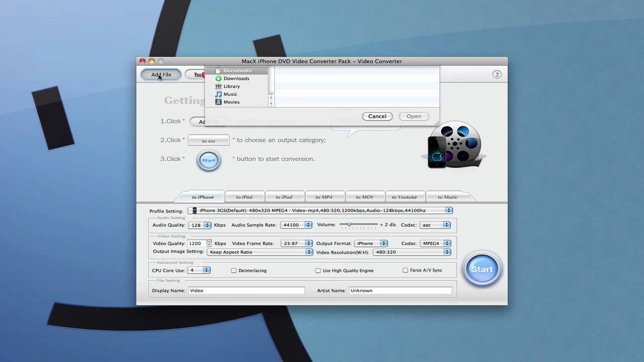Click the file dialog resize grip
This screenshot has height=362, width=644.
click(x=436, y=123)
